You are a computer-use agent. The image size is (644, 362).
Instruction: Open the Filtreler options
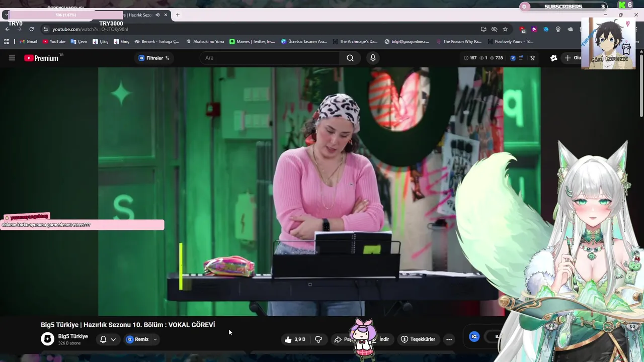coord(154,58)
